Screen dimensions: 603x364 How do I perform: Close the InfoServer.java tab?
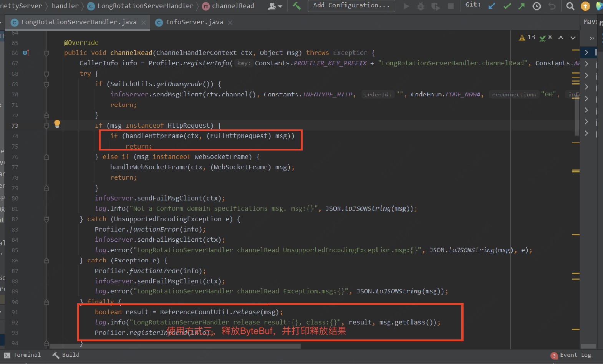tap(230, 23)
